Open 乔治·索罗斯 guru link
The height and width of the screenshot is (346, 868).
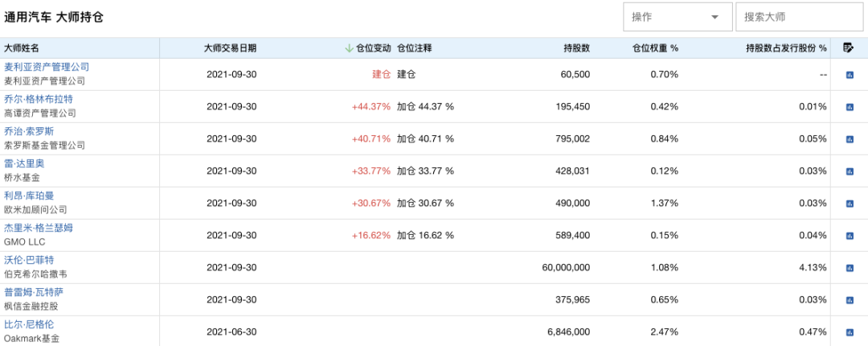(29, 131)
